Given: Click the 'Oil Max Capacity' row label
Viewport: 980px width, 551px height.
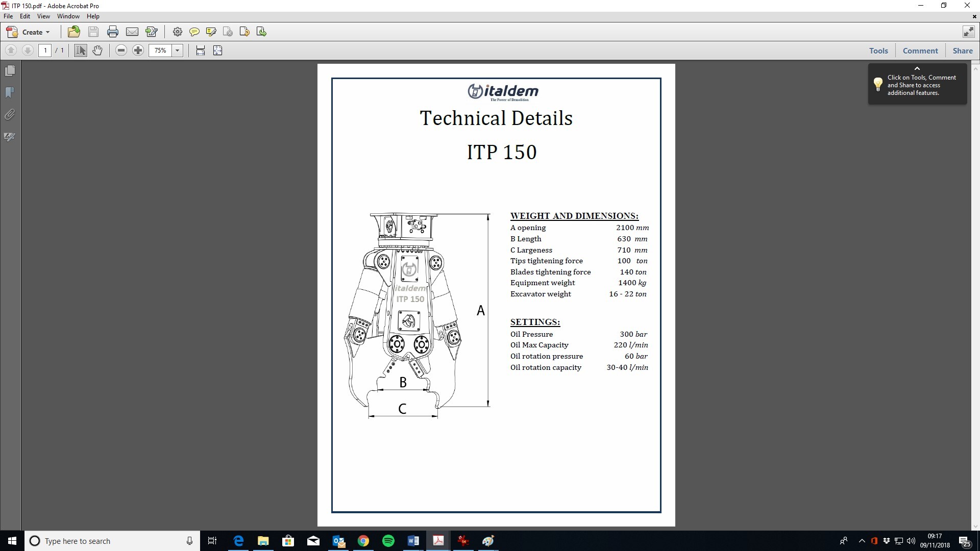Looking at the screenshot, I should (539, 345).
